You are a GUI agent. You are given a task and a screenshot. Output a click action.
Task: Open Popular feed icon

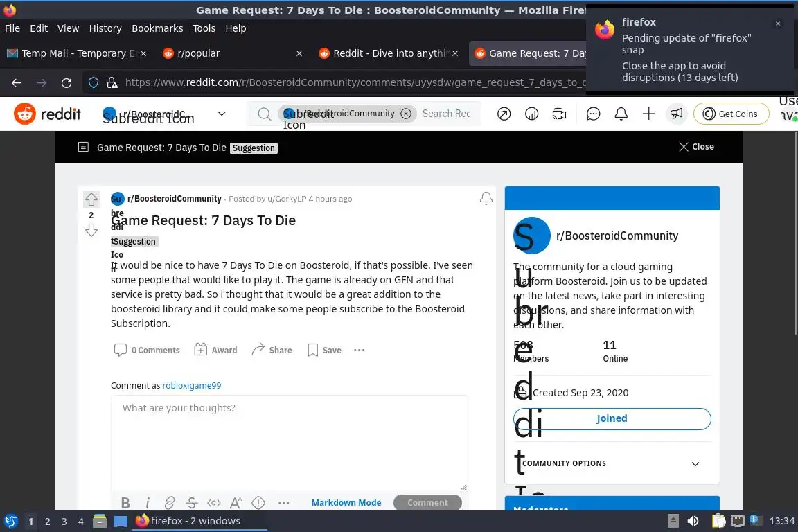click(x=504, y=114)
